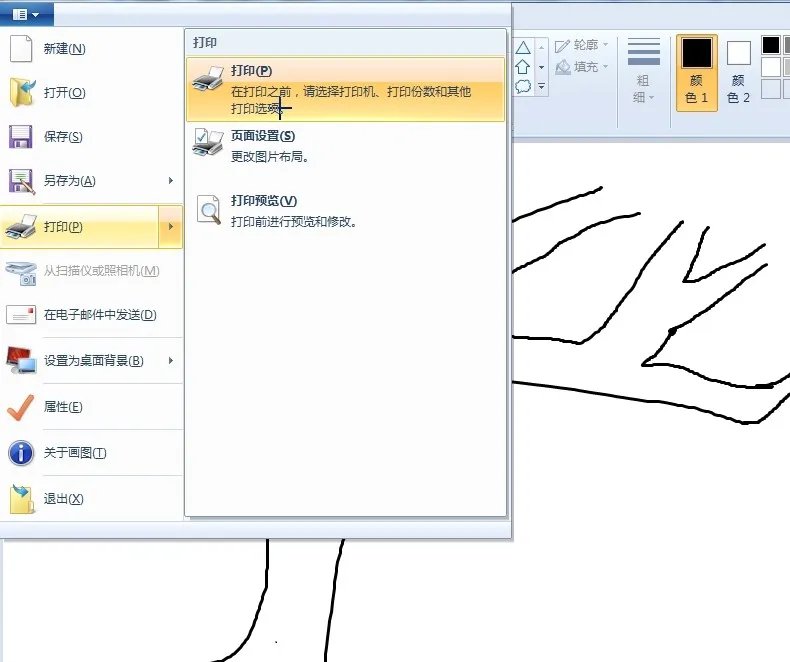Select 设置为桌面背景(B) label

coord(93,361)
